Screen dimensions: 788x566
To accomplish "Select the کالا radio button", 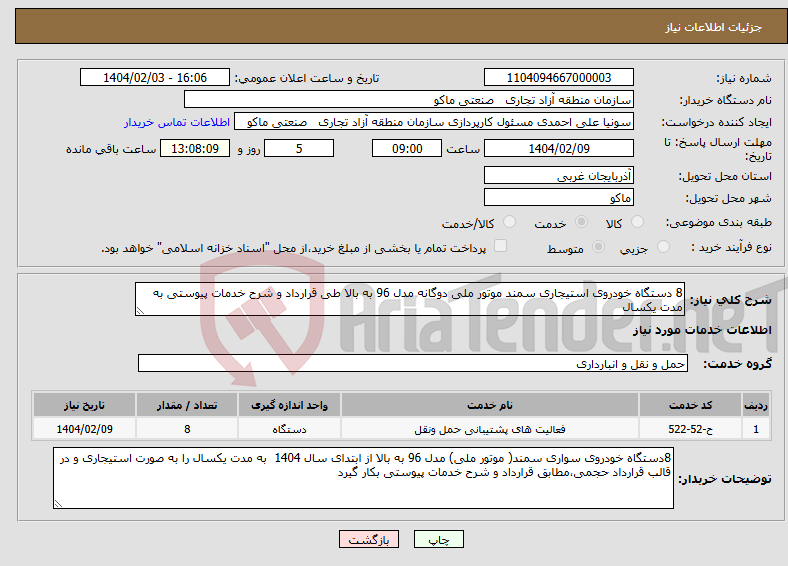I will pos(637,222).
